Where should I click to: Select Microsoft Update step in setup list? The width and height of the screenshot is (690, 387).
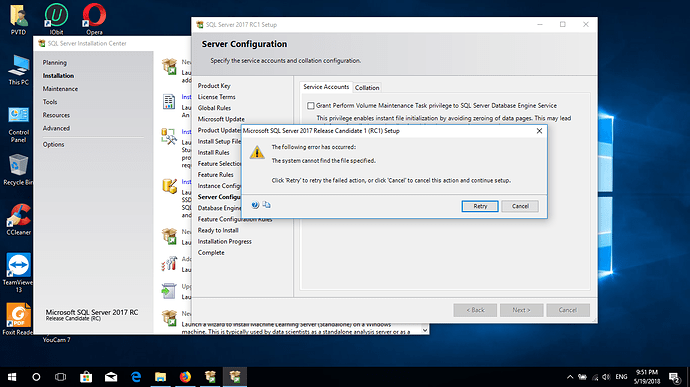(x=221, y=119)
